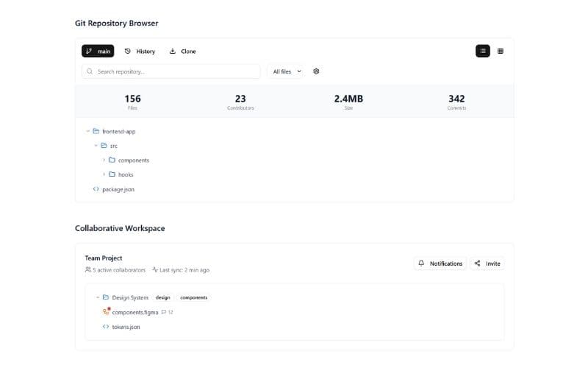Click the Invite button
588x368 pixels.
tap(487, 263)
